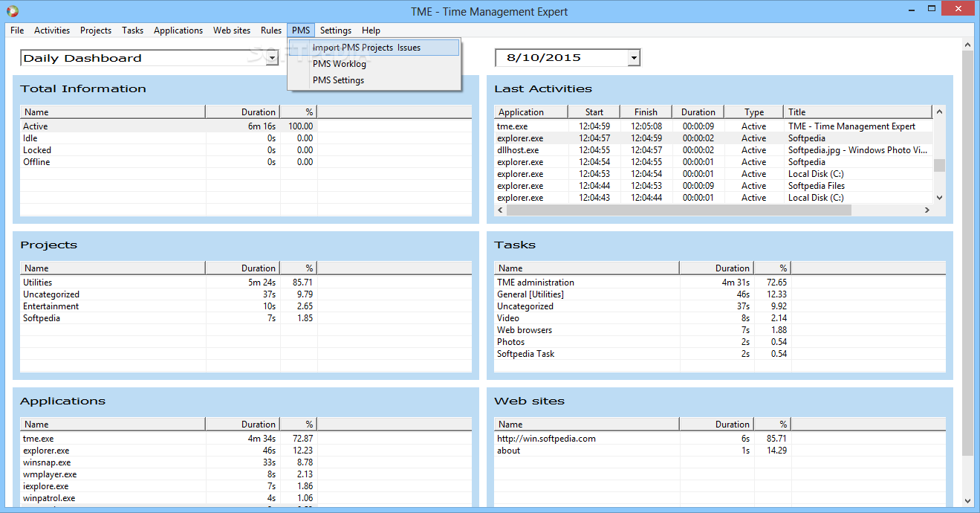Sort Web sites by Duration header
The image size is (980, 513).
[x=717, y=425]
